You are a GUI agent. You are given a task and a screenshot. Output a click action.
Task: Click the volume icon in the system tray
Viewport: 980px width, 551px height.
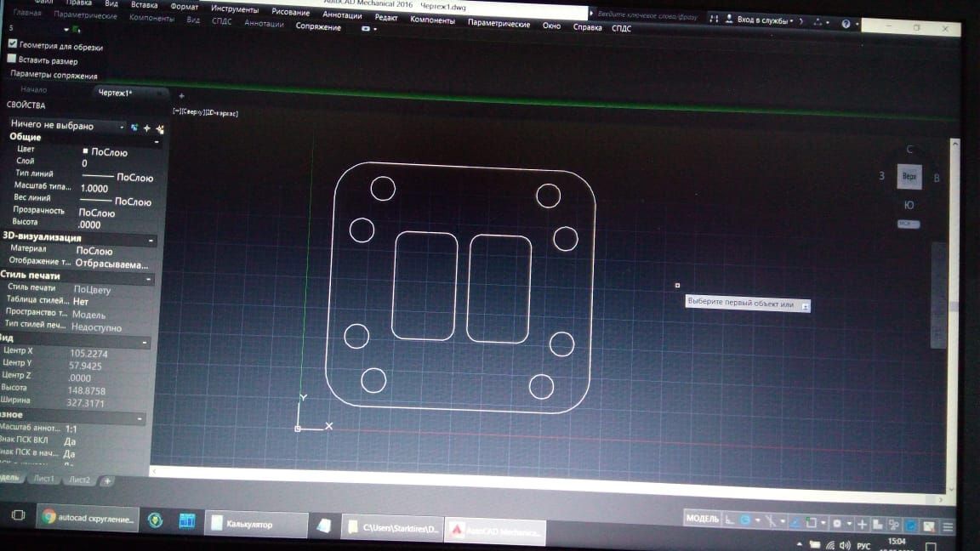pos(845,545)
